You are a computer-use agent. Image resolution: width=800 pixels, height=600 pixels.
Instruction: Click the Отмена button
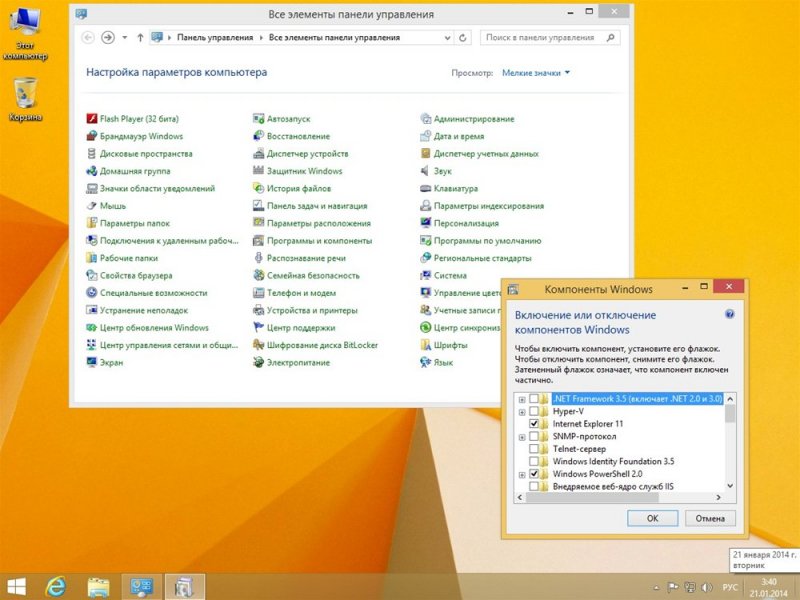click(x=710, y=518)
